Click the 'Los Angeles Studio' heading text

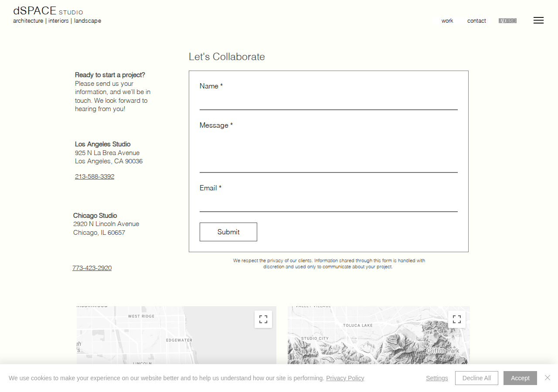(x=103, y=144)
